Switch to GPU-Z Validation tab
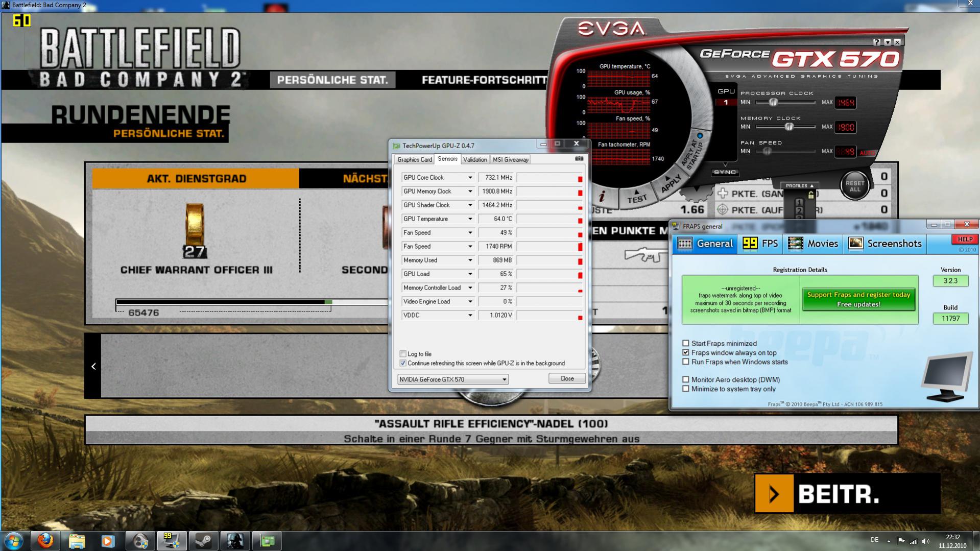The height and width of the screenshot is (551, 980). point(475,160)
